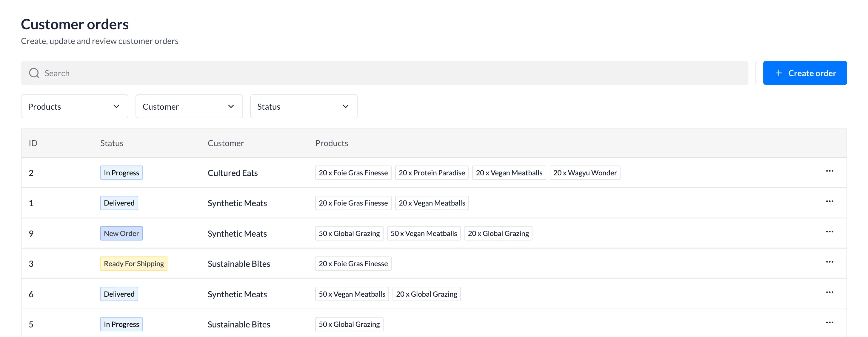Open the Customer filter dropdown

(x=189, y=106)
